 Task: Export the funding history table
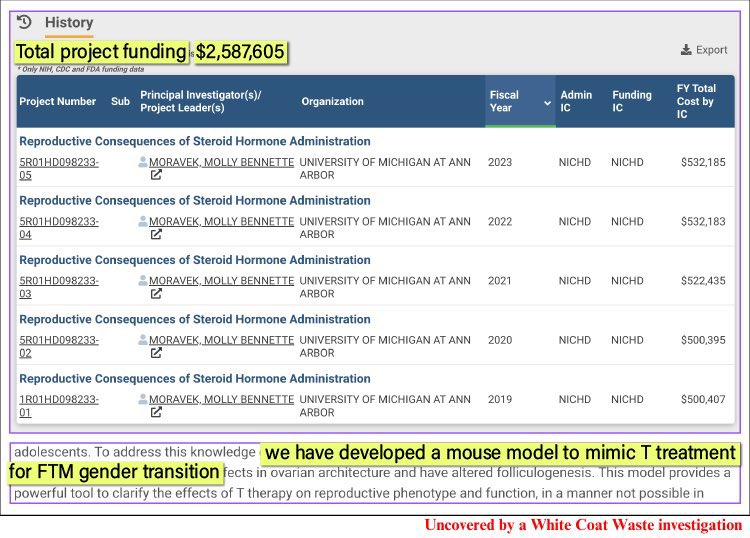click(704, 50)
